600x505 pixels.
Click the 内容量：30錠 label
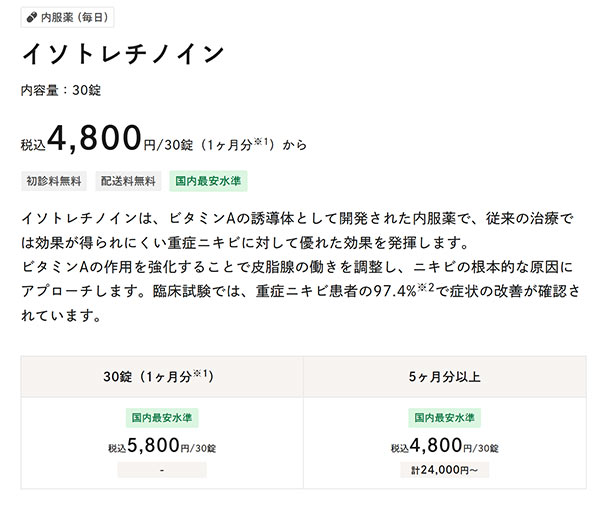pos(61,90)
